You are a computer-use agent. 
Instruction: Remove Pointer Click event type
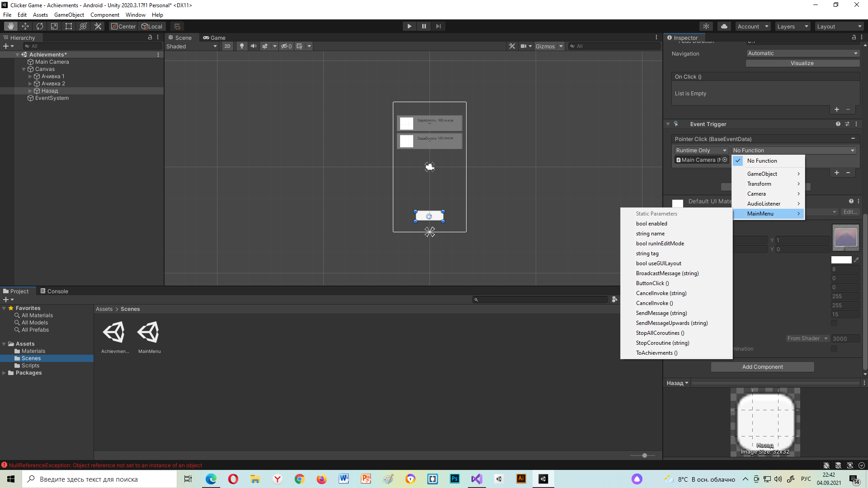click(853, 139)
